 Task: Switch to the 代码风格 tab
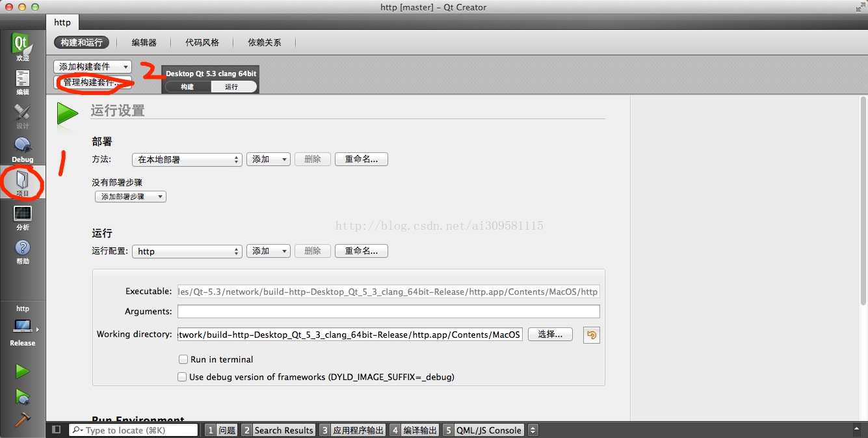pyautogui.click(x=202, y=42)
